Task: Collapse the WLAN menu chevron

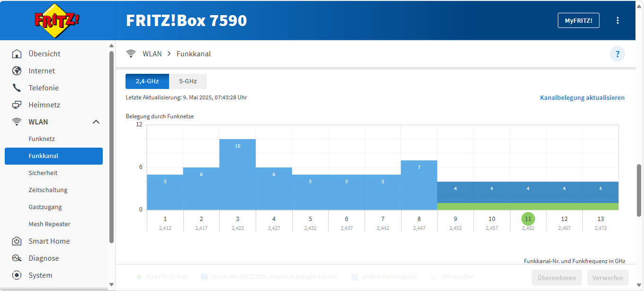Action: pos(96,122)
